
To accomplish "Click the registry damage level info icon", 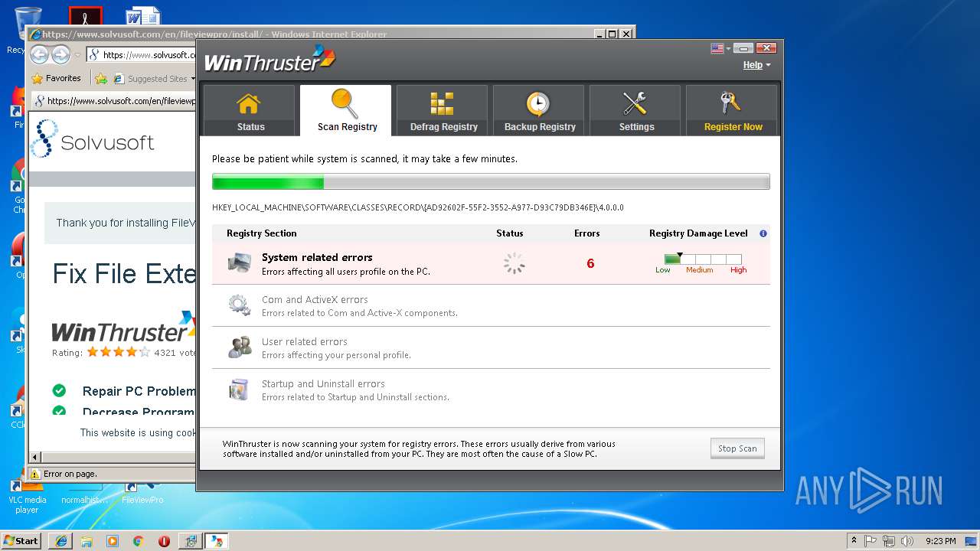I will (x=763, y=233).
